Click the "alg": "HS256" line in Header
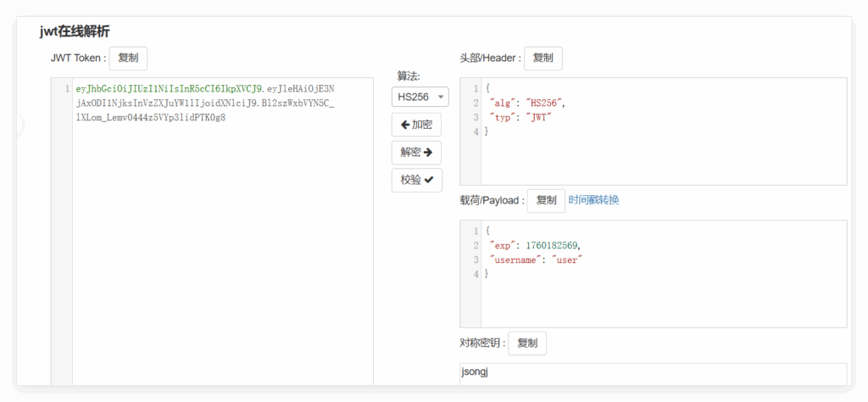 pyautogui.click(x=527, y=103)
